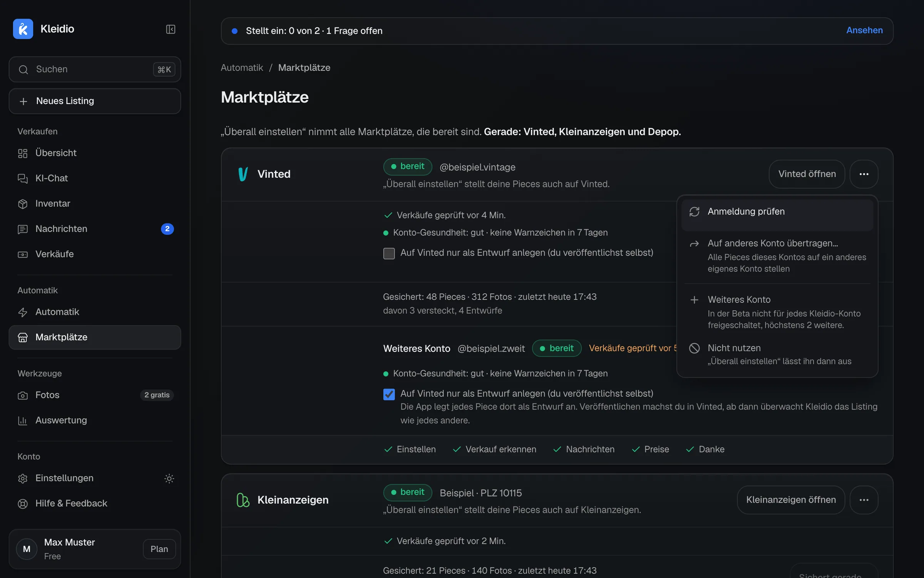
Task: Create a Neues Listing
Action: click(x=95, y=101)
